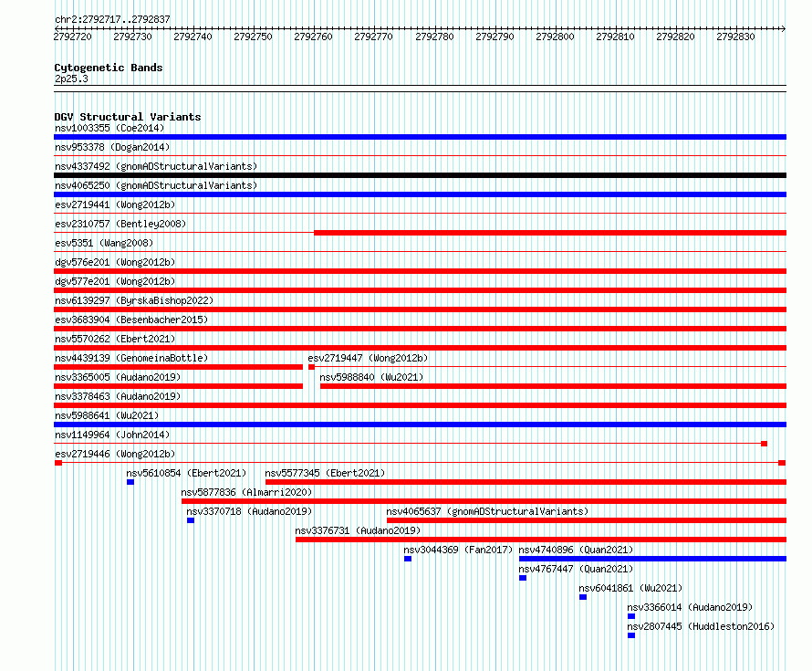Image resolution: width=812 pixels, height=671 pixels.
Task: Select dgv577e201 (Wong2012b) label
Action: [x=115, y=281]
